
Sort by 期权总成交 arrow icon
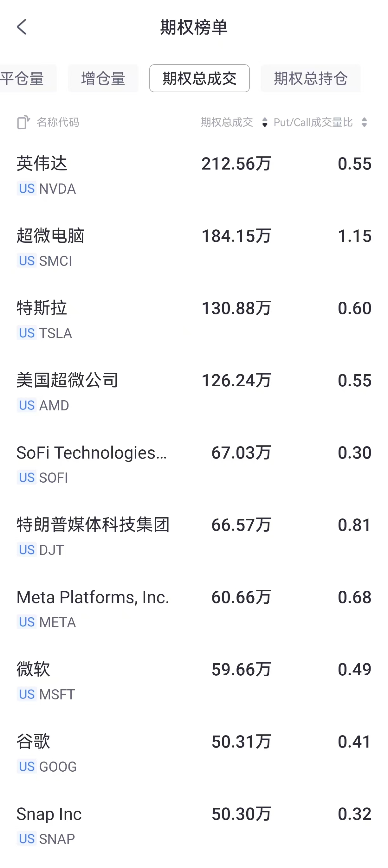(x=265, y=122)
